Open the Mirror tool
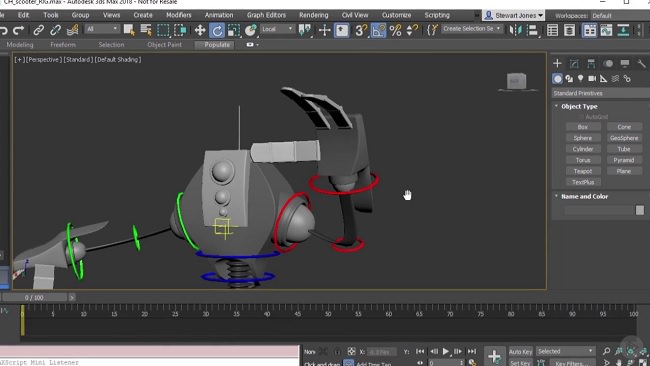The height and width of the screenshot is (366, 650). pos(515,30)
